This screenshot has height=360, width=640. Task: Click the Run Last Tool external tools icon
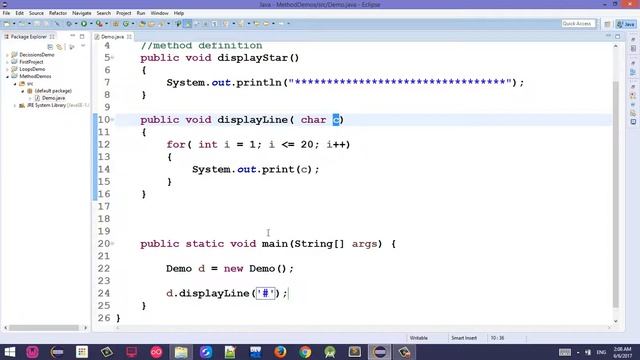[x=99, y=24]
